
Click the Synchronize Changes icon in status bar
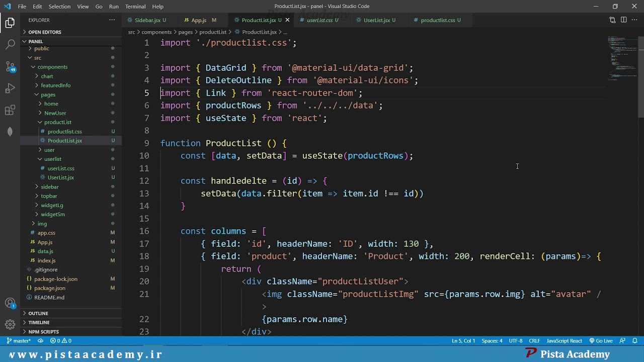tap(40, 341)
